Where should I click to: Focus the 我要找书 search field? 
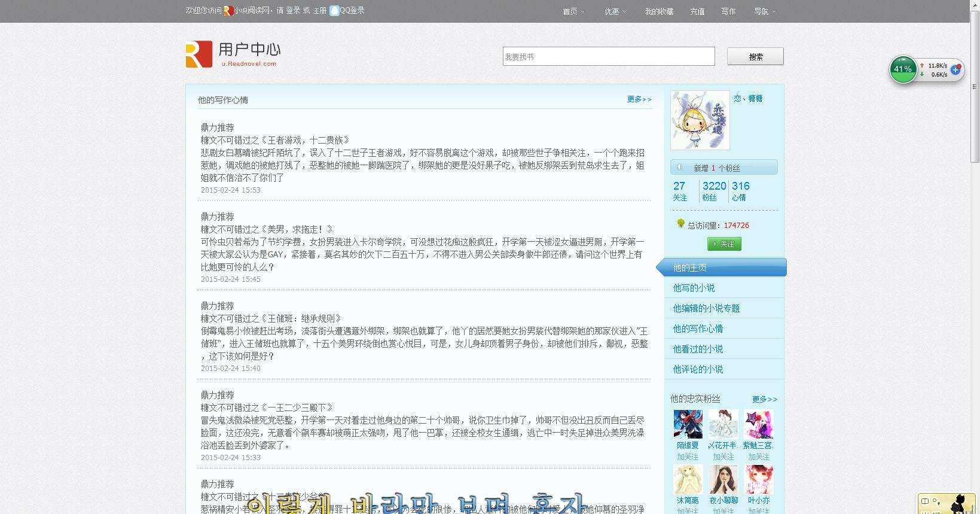pos(609,56)
